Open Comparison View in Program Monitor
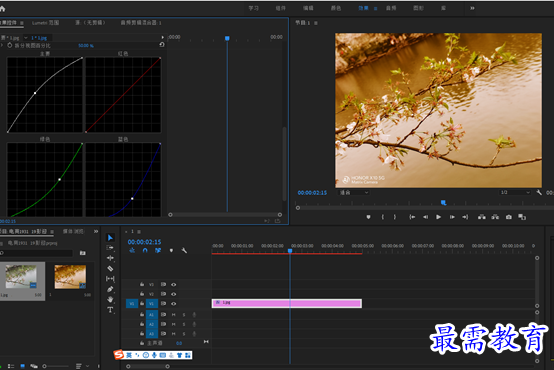 tap(522, 217)
